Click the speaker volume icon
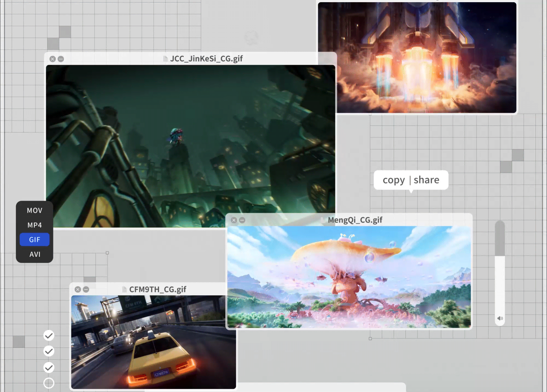 (500, 318)
